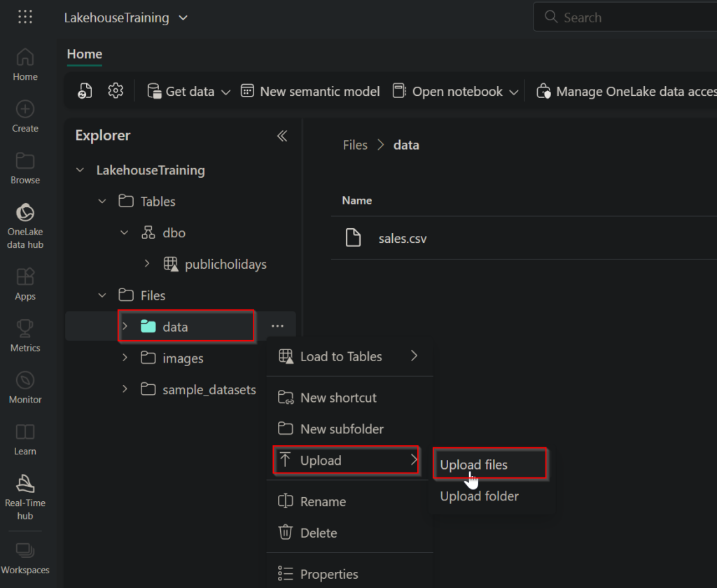This screenshot has width=717, height=588.
Task: Click the data breadcrumb item
Action: 406,145
